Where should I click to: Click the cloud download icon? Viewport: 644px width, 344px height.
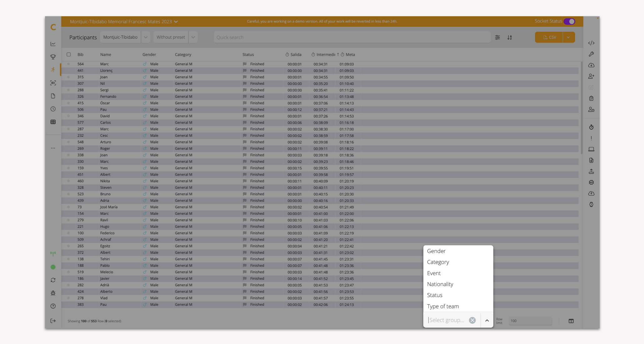(x=591, y=65)
